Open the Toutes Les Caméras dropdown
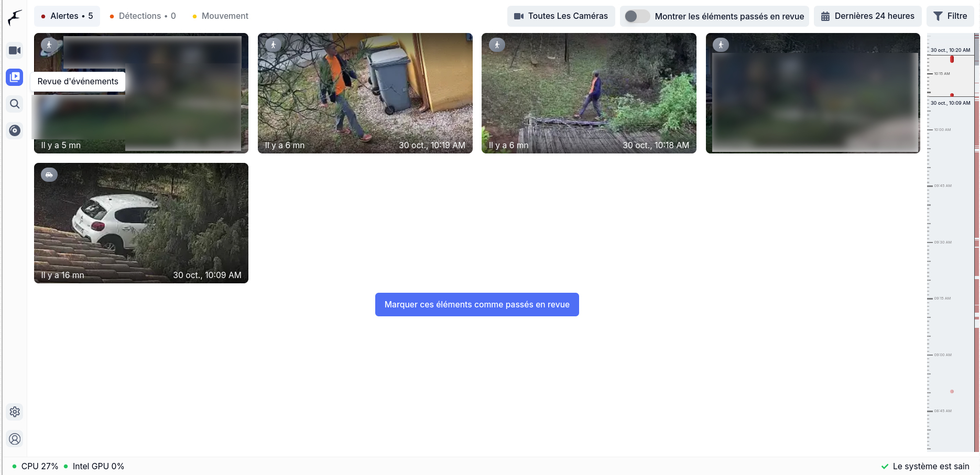Screen dimensions: 980x475 [x=561, y=16]
